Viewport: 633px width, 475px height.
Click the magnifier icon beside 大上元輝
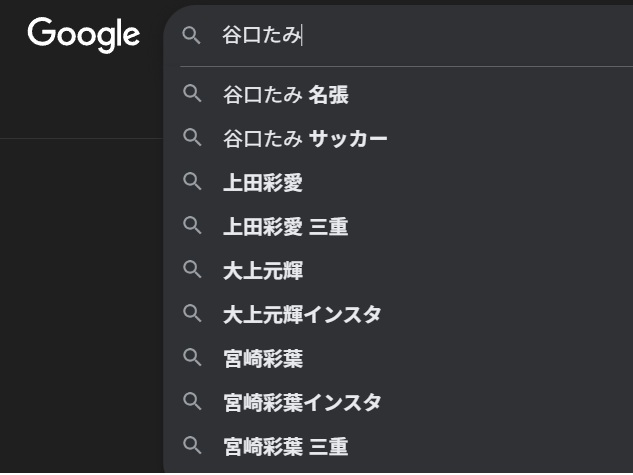coord(193,271)
